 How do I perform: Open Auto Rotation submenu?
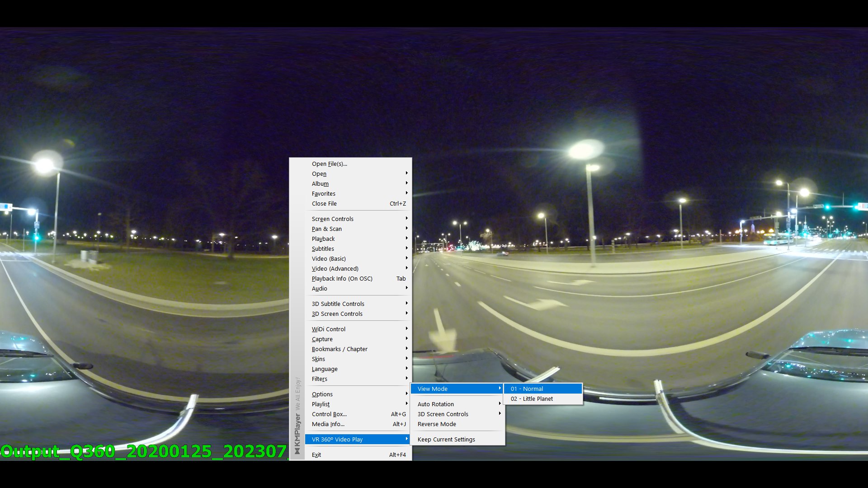458,404
